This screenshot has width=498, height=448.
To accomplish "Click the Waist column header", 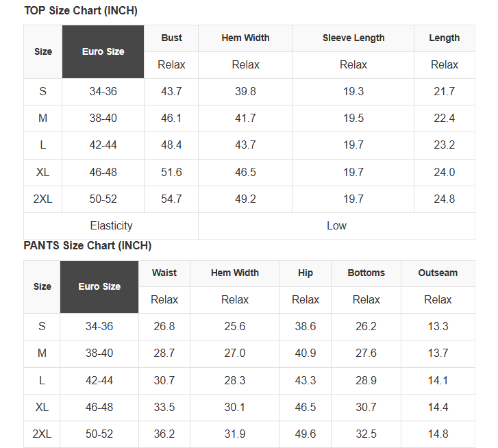I will pos(164,273).
